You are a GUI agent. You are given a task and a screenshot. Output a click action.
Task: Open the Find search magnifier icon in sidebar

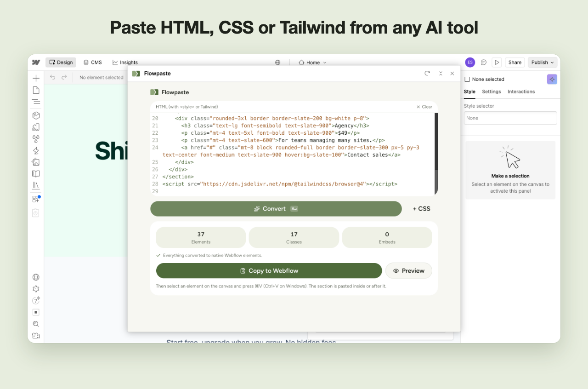click(36, 324)
